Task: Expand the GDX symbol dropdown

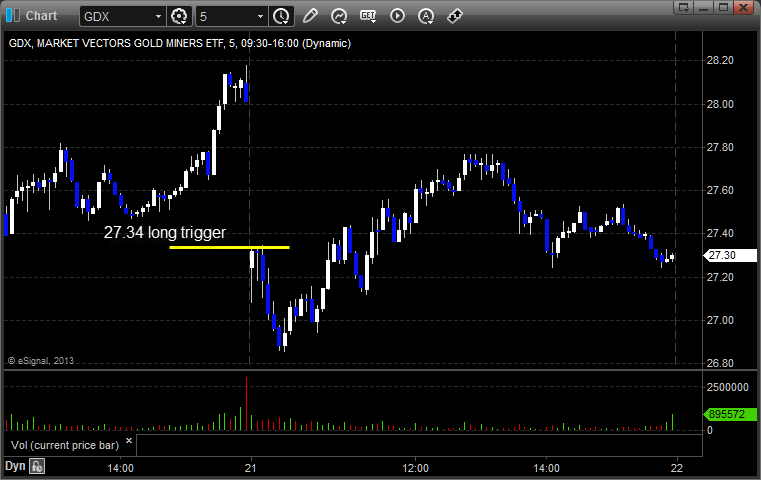Action: 158,17
